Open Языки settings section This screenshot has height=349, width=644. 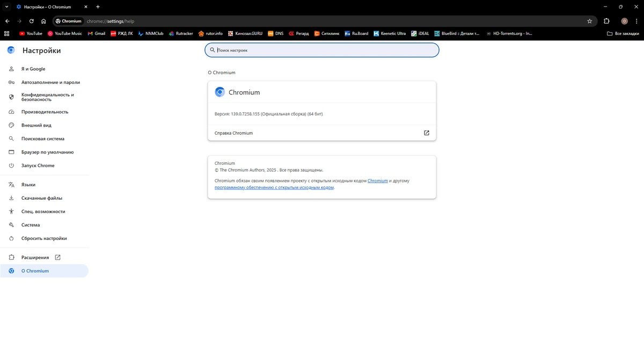[x=44, y=185]
